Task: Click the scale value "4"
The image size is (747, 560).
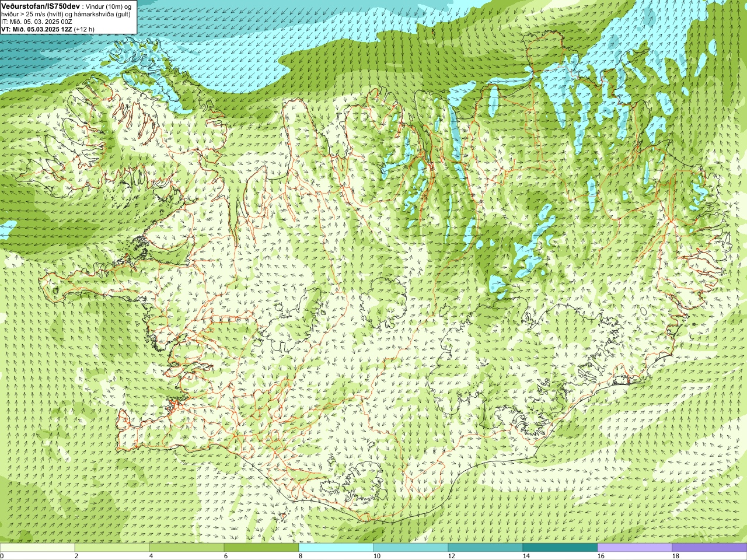Action: coord(151,556)
